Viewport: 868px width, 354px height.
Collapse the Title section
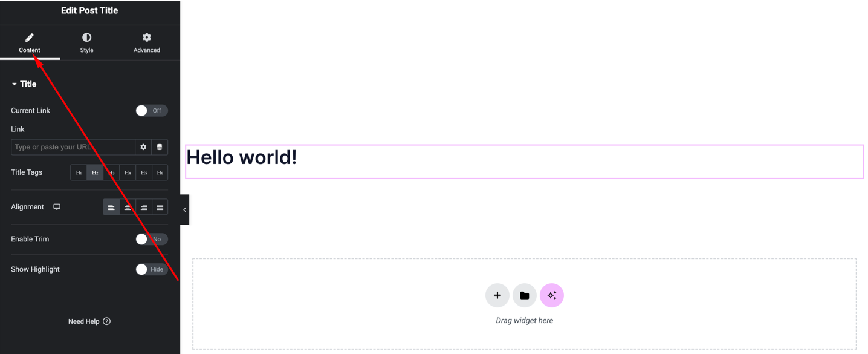(24, 84)
